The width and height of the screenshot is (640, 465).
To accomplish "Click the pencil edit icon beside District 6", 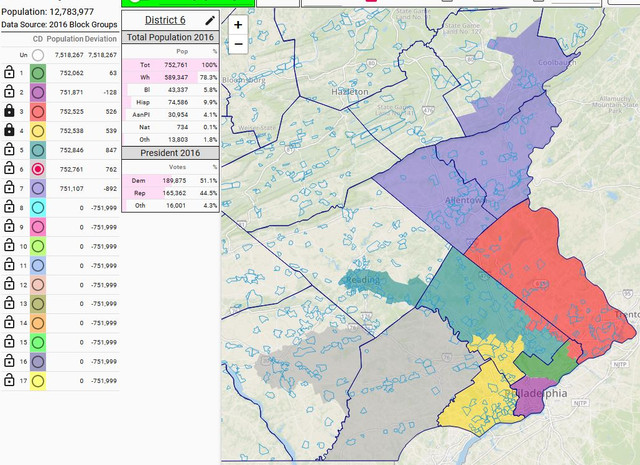I will (210, 20).
